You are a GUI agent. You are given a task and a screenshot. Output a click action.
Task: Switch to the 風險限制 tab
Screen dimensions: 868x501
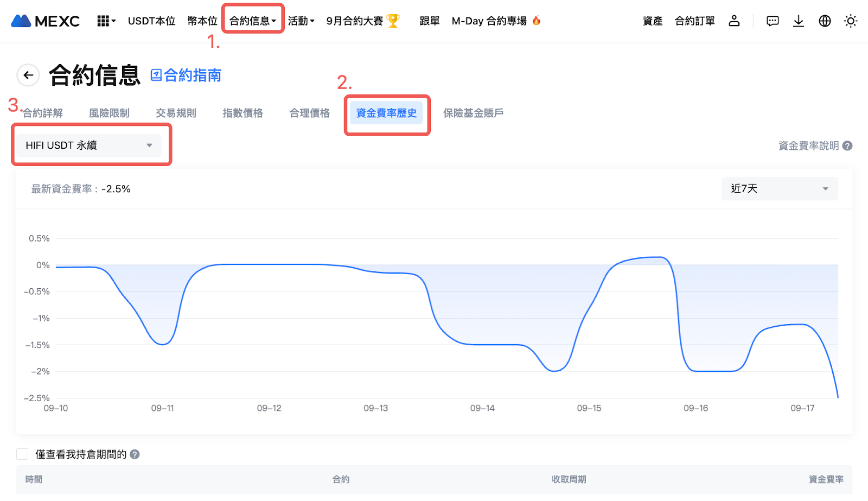[x=109, y=113]
